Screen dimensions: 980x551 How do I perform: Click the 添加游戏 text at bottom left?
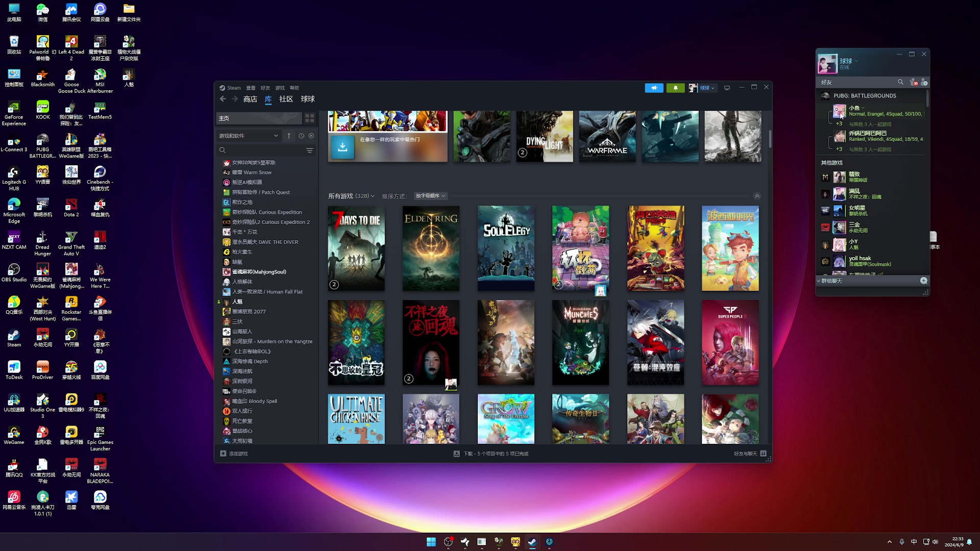coord(238,454)
